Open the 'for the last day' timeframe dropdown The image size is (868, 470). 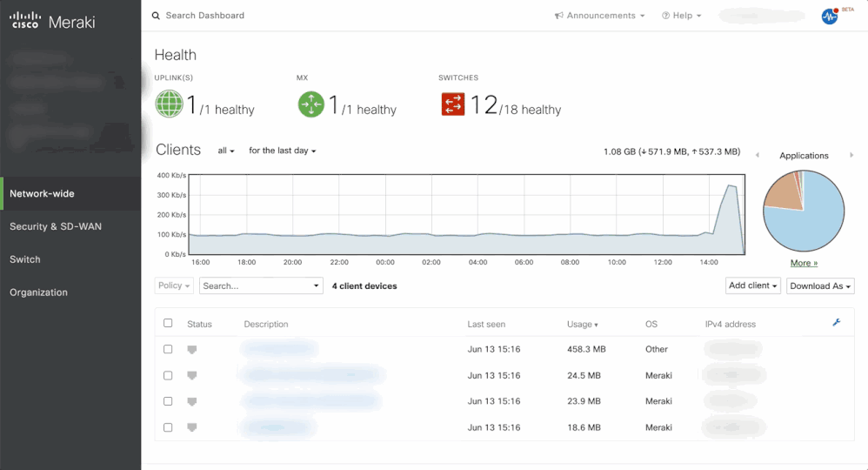tap(283, 151)
